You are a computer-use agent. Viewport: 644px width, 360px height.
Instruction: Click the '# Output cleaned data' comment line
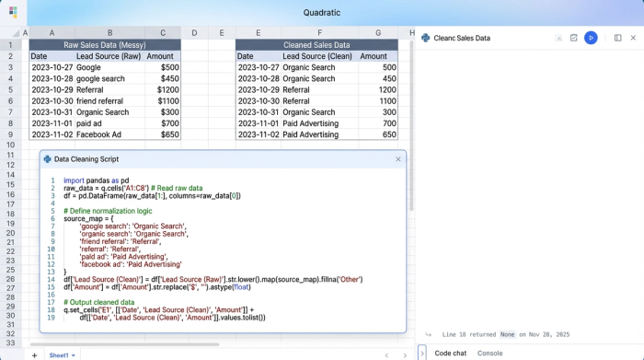(99, 302)
